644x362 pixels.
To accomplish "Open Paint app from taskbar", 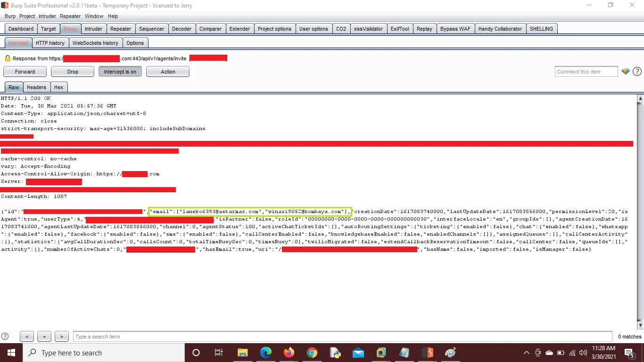I will click(451, 353).
